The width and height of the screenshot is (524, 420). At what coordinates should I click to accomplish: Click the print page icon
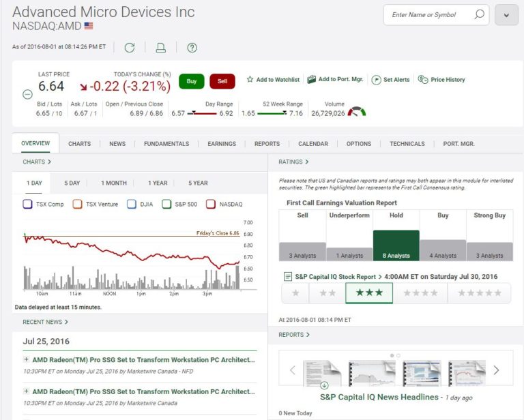161,47
